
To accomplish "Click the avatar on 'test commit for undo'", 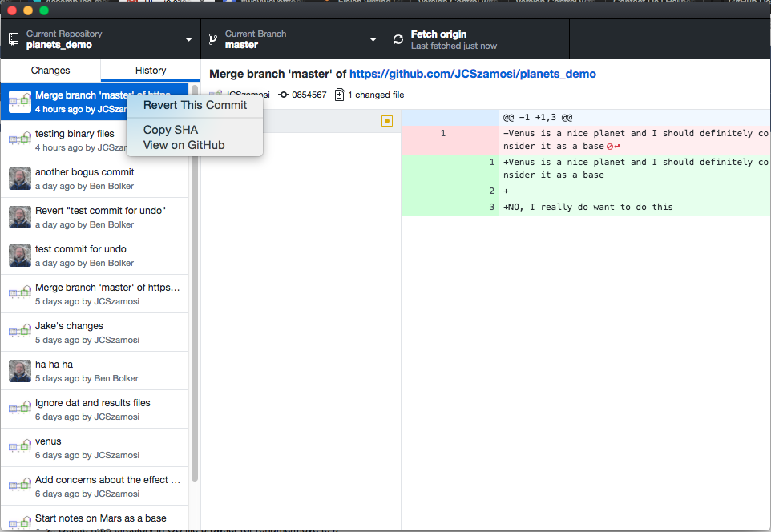I will point(20,256).
